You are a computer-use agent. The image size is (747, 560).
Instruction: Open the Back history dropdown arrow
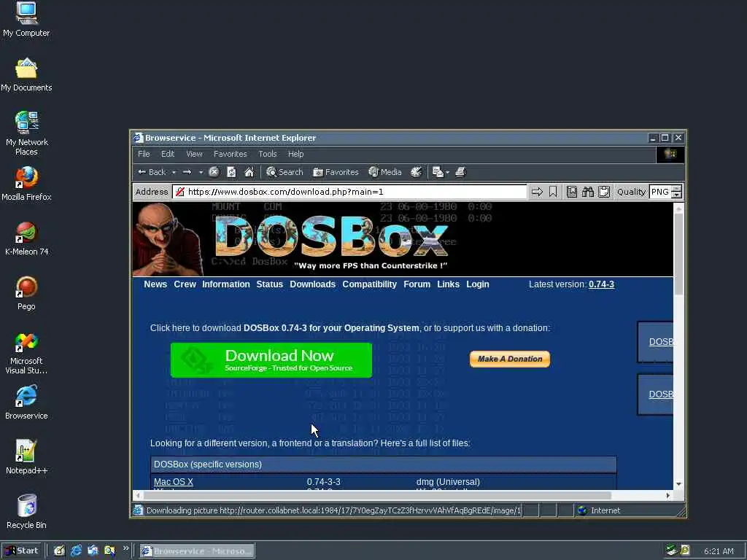pos(174,172)
